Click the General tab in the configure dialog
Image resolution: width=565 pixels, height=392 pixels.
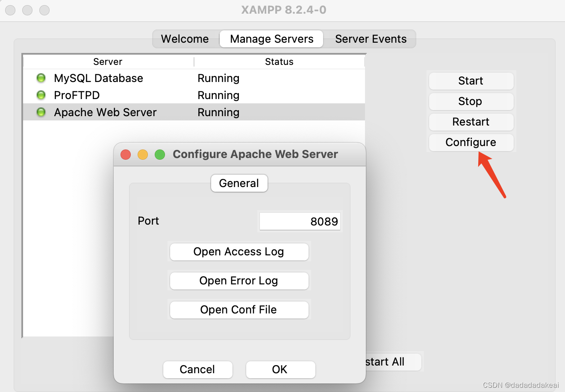point(239,183)
